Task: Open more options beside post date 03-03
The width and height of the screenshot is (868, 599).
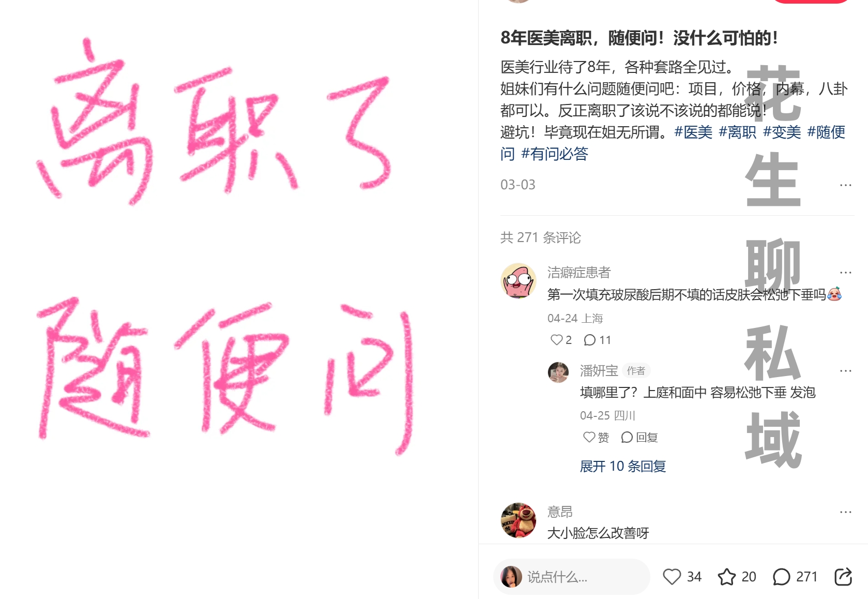Action: point(846,185)
